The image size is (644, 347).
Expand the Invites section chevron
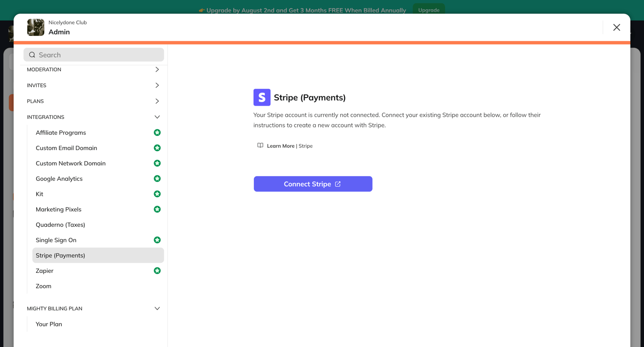coord(157,85)
